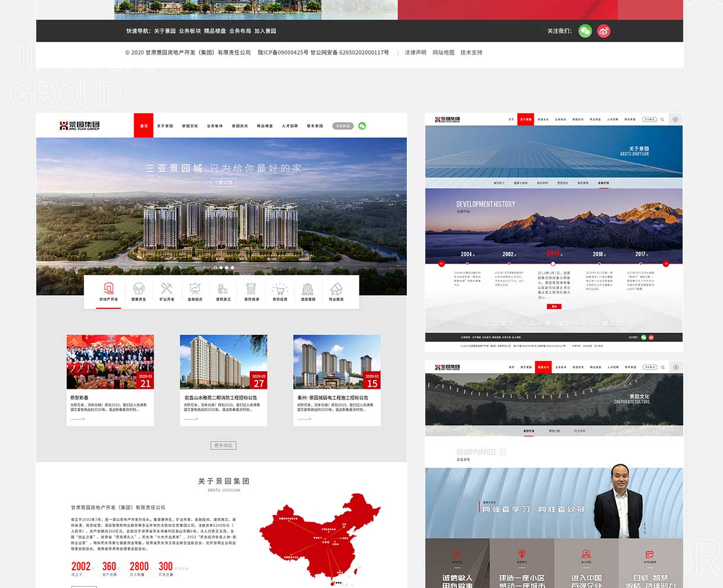Viewport: 723px width, 588px height.
Task: Click the previous arrow on the development history timeline
Action: coord(441,263)
